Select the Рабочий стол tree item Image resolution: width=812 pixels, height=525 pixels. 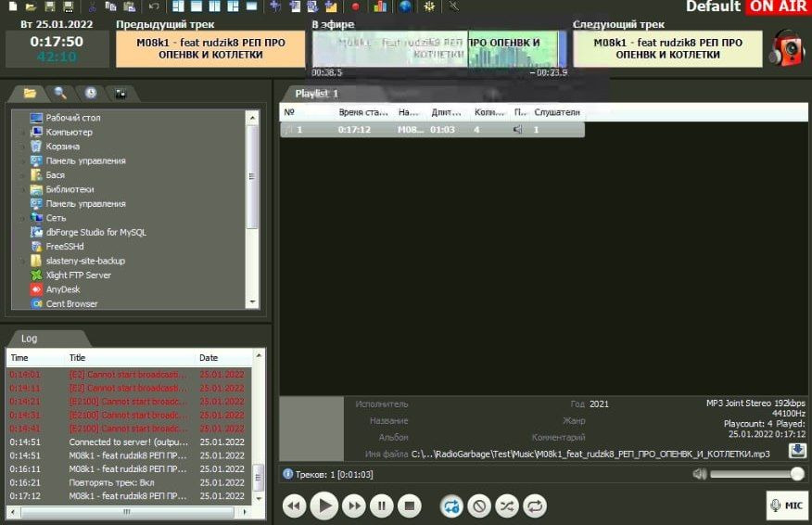click(73, 118)
